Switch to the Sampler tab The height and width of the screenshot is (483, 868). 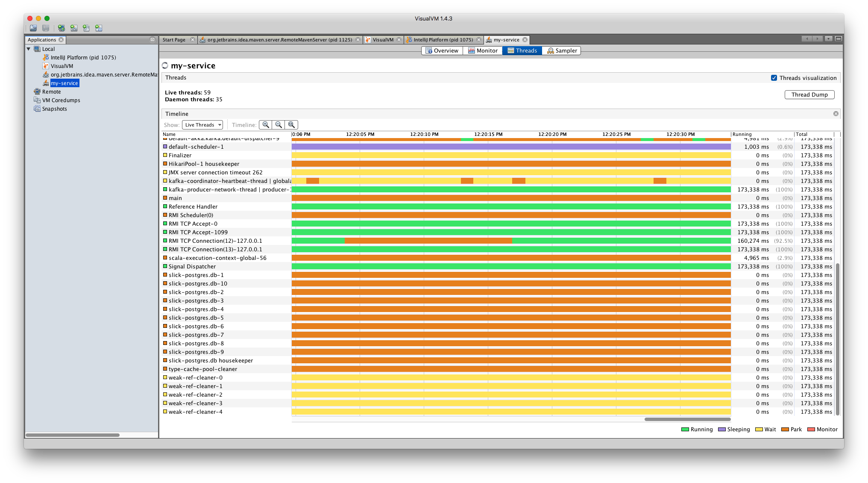[562, 50]
